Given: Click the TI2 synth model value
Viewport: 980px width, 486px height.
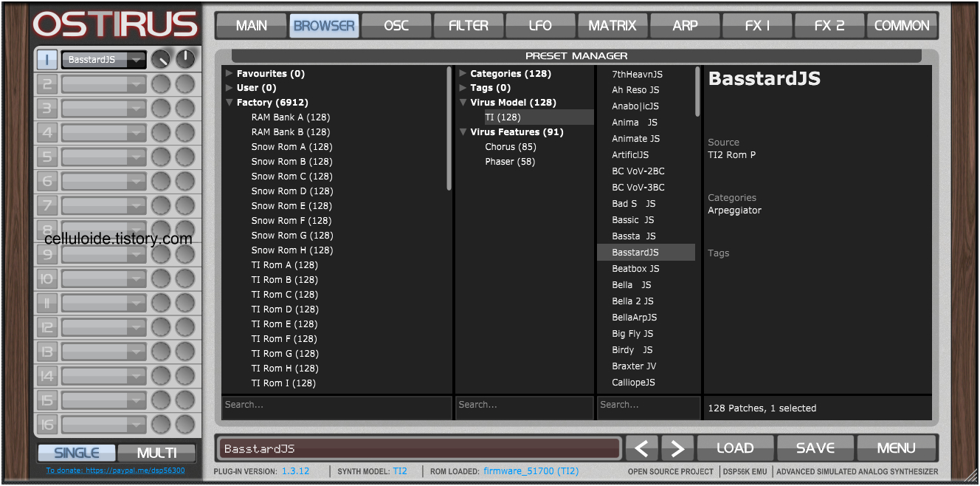Looking at the screenshot, I should tap(400, 471).
